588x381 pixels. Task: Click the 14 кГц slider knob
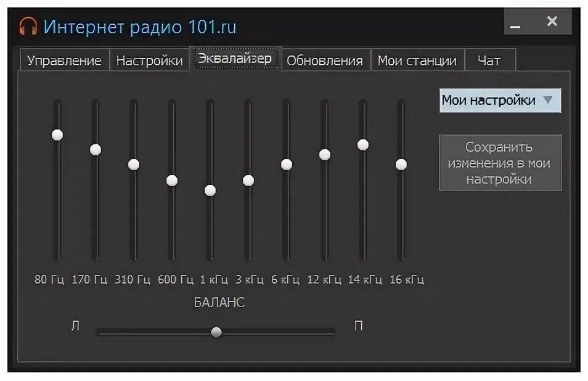pyautogui.click(x=363, y=145)
